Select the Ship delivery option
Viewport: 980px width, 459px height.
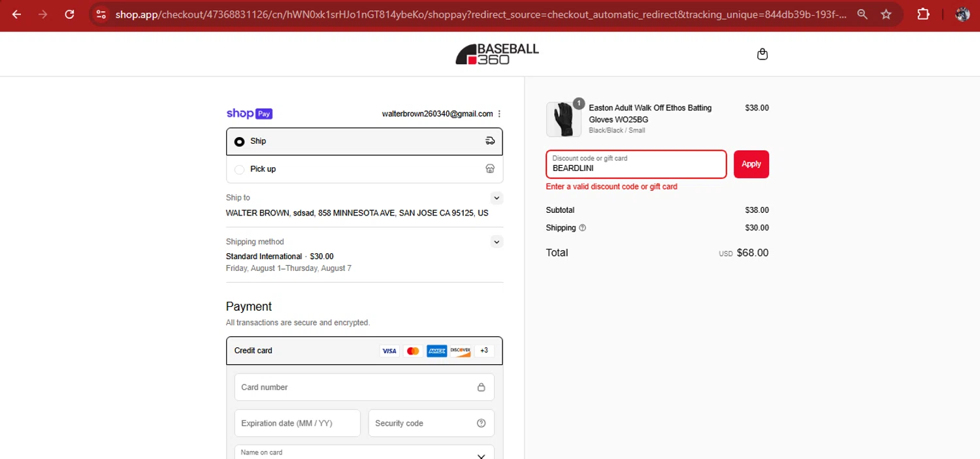[365, 141]
